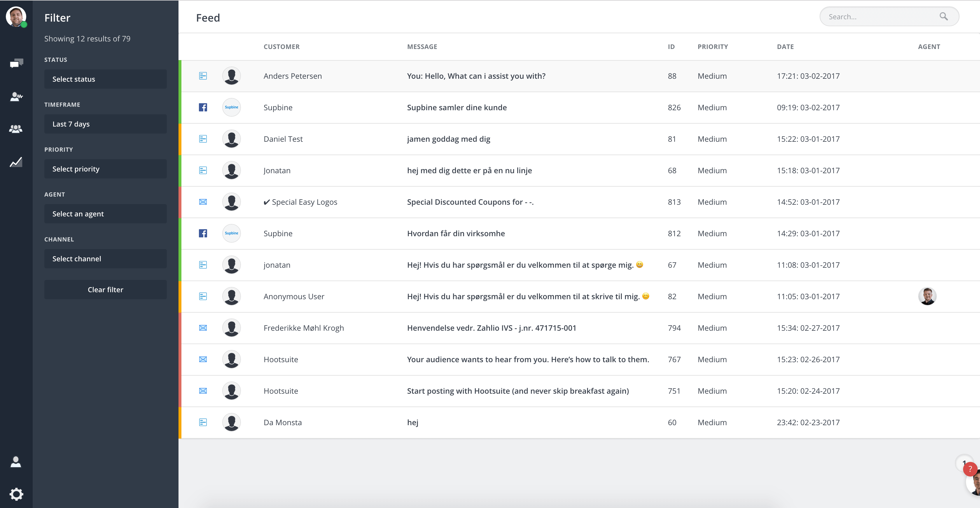Expand the Select status dropdown
The width and height of the screenshot is (980, 508).
click(x=105, y=79)
